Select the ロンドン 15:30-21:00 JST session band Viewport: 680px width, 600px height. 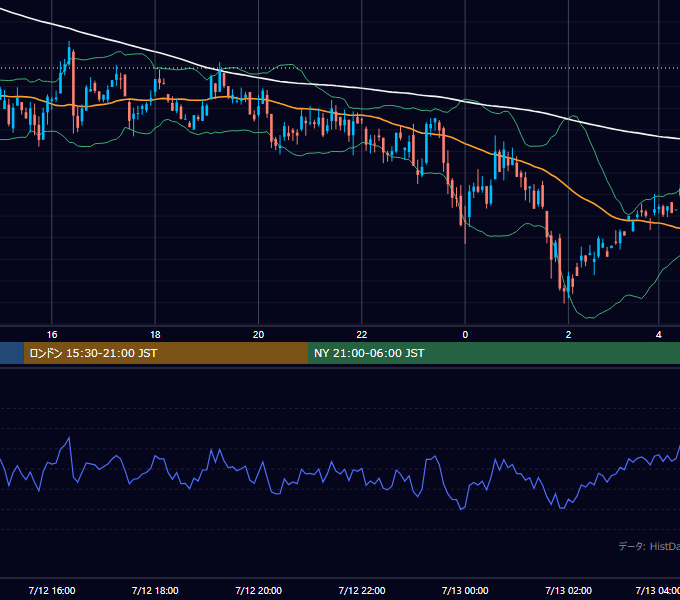pyautogui.click(x=166, y=353)
